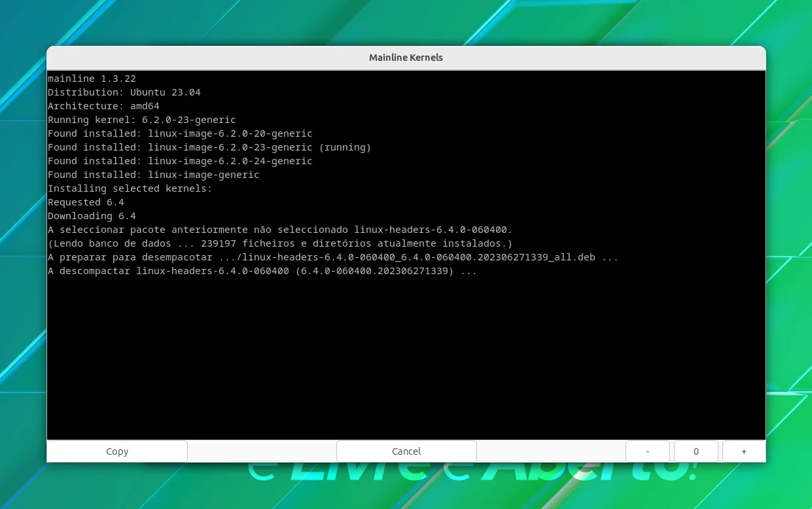This screenshot has height=509, width=812.
Task: Click the 0 reset size button
Action: click(x=696, y=451)
